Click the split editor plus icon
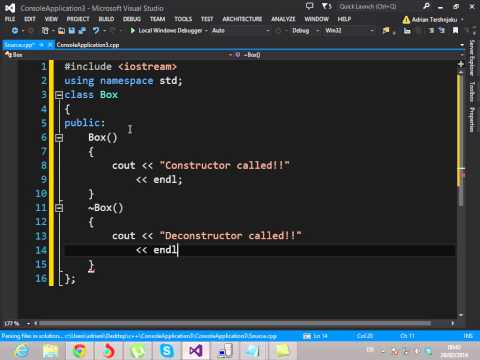The image size is (480, 360). point(461,64)
